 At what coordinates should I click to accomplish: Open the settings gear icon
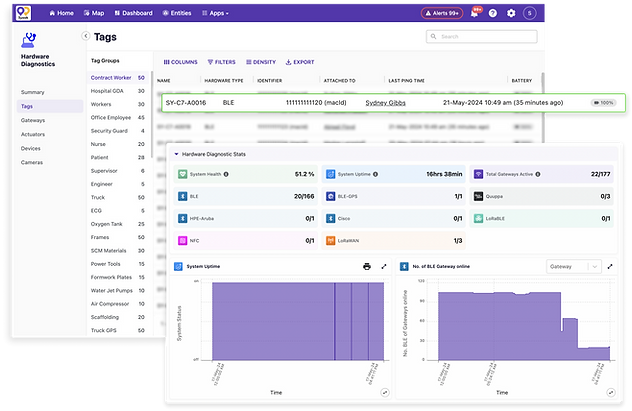pos(511,13)
